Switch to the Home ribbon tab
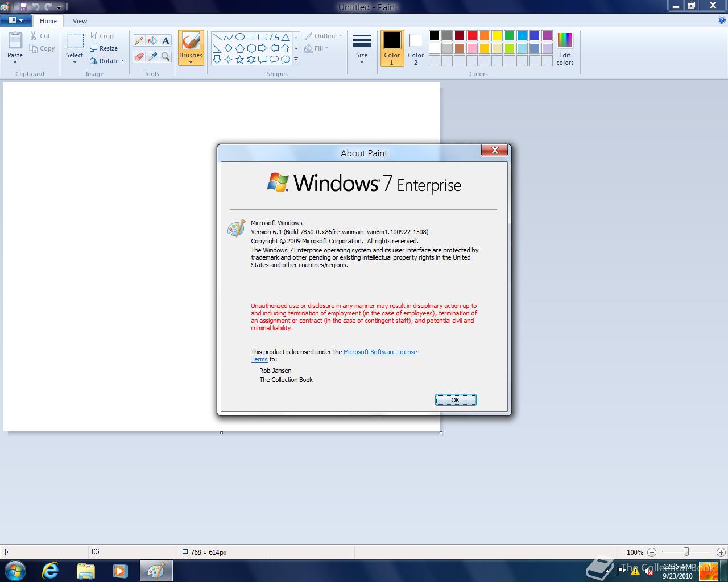This screenshot has height=582, width=728. point(48,21)
